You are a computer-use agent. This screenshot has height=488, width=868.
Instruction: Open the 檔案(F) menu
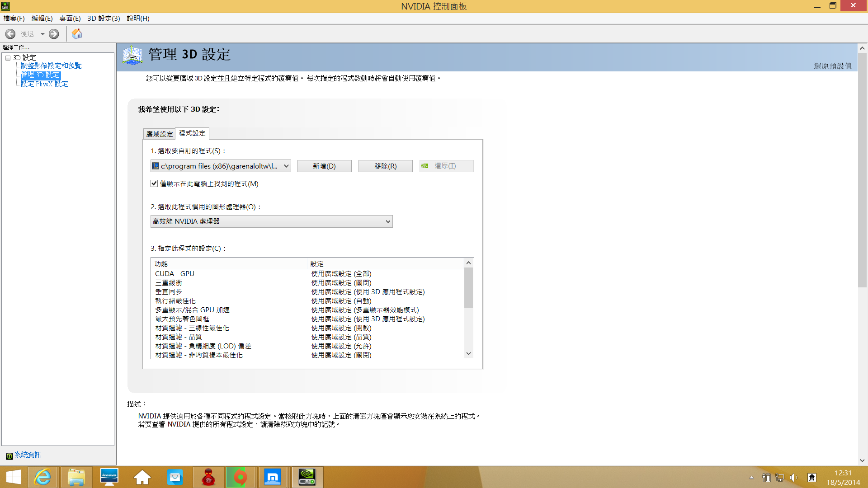click(14, 19)
